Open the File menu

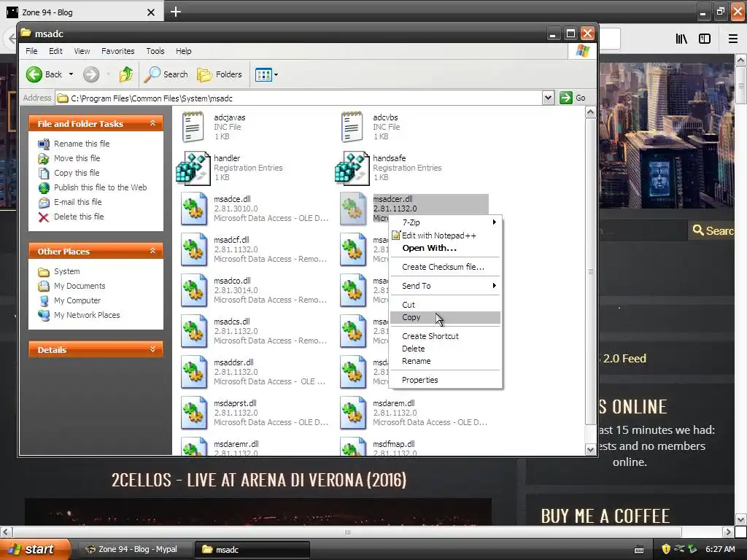click(31, 51)
